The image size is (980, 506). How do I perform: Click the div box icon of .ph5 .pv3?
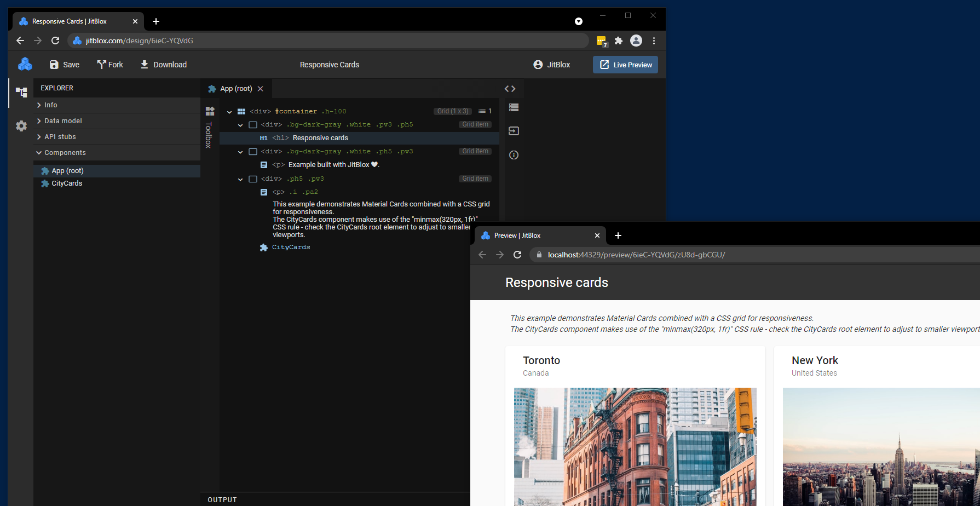click(252, 179)
